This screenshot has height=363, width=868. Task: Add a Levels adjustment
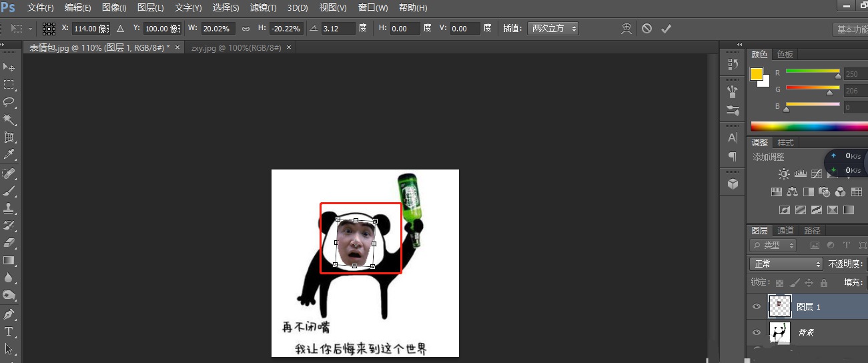coord(800,174)
